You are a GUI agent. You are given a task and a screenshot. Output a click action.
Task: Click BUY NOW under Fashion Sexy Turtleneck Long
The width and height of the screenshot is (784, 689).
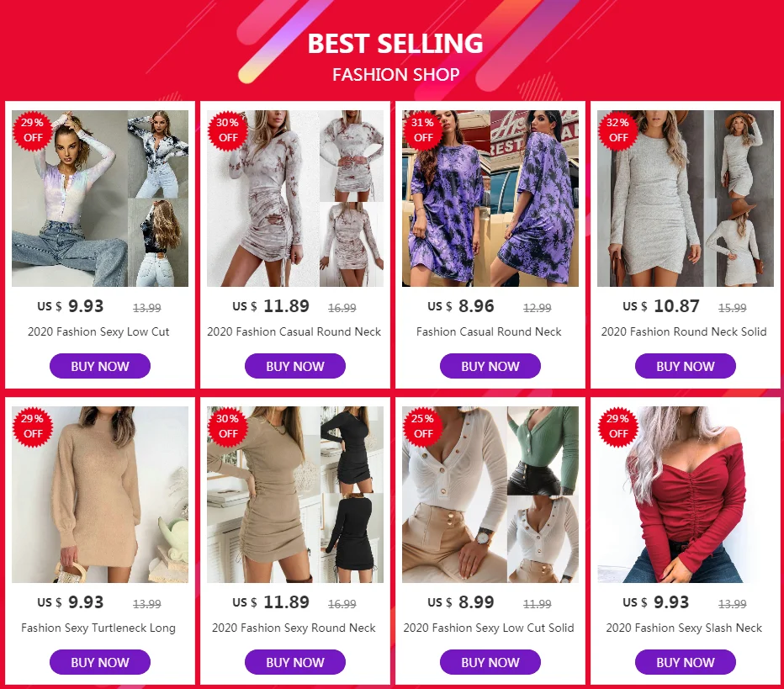coord(100,662)
